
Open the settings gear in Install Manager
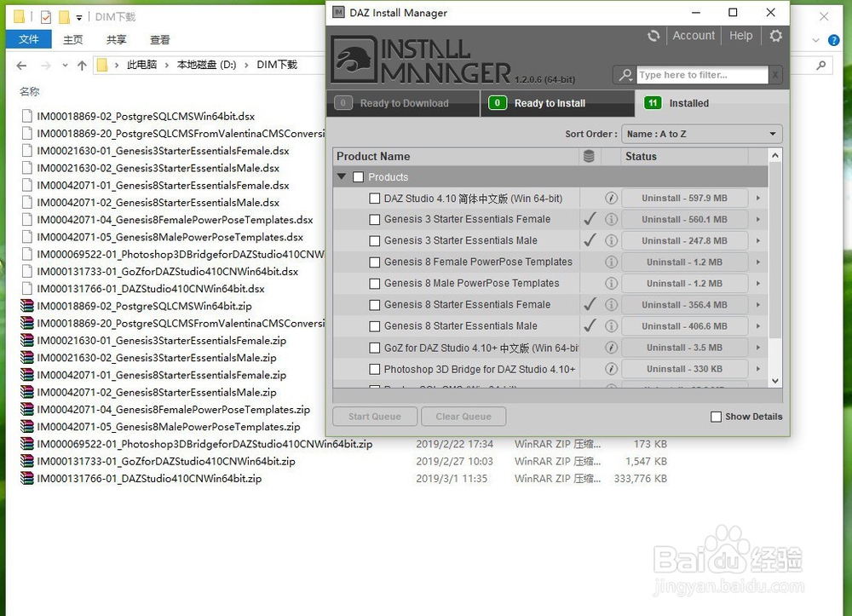tap(776, 36)
